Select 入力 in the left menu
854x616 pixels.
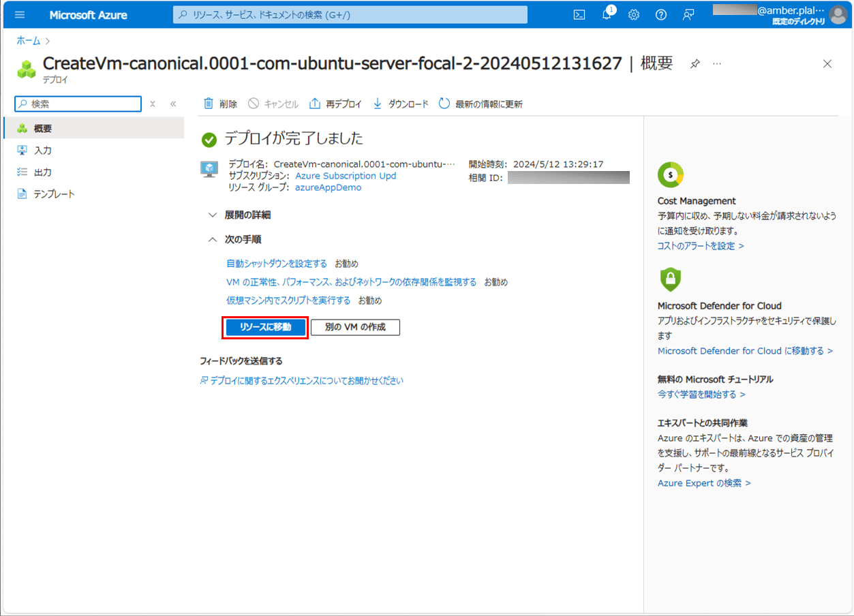pyautogui.click(x=93, y=150)
